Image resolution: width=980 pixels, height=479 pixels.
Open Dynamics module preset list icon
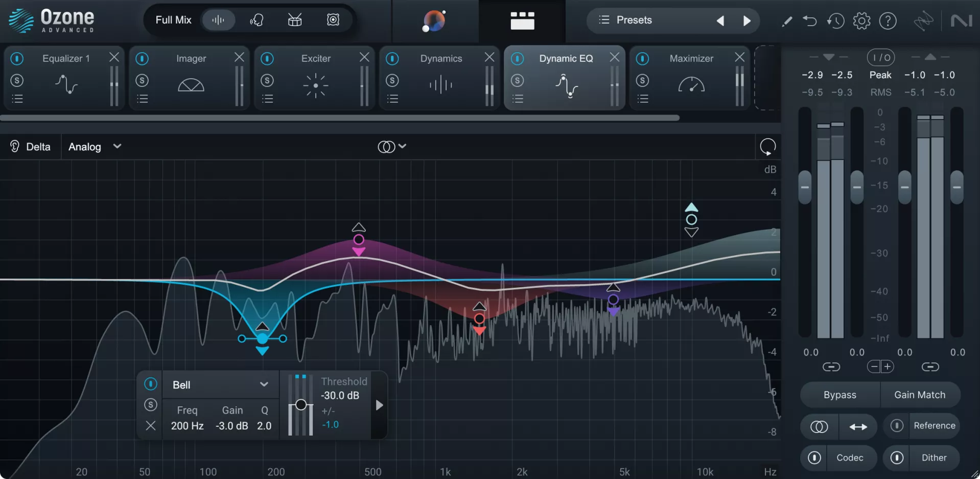(393, 99)
